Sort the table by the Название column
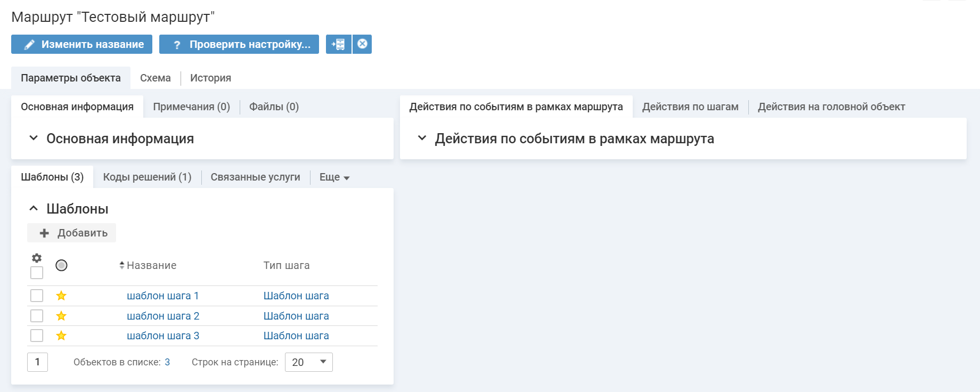This screenshot has width=980, height=392. click(151, 265)
